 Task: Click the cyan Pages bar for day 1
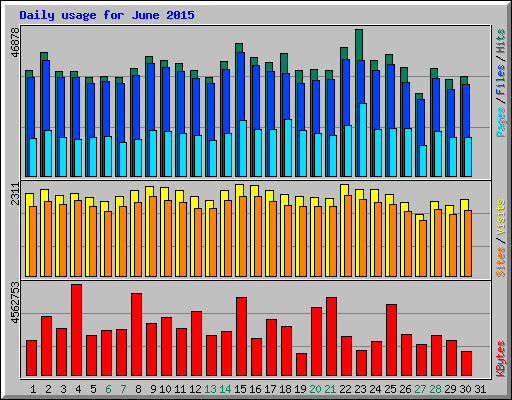coord(33,157)
